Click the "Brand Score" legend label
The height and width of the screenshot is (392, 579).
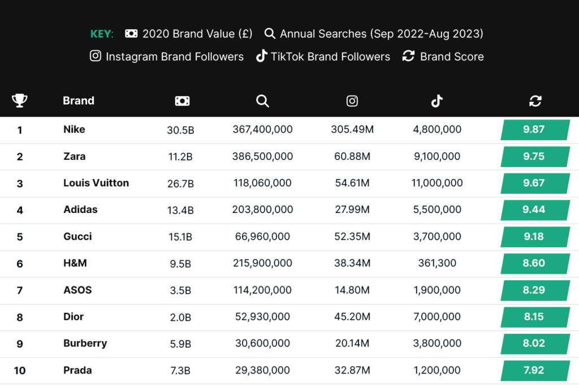pyautogui.click(x=452, y=56)
